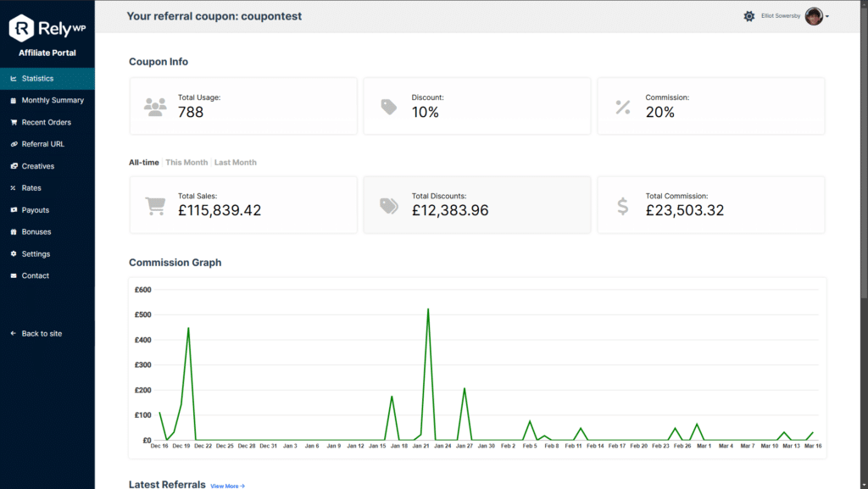This screenshot has height=489, width=868.
Task: Click the Payouts money icon
Action: (14, 210)
